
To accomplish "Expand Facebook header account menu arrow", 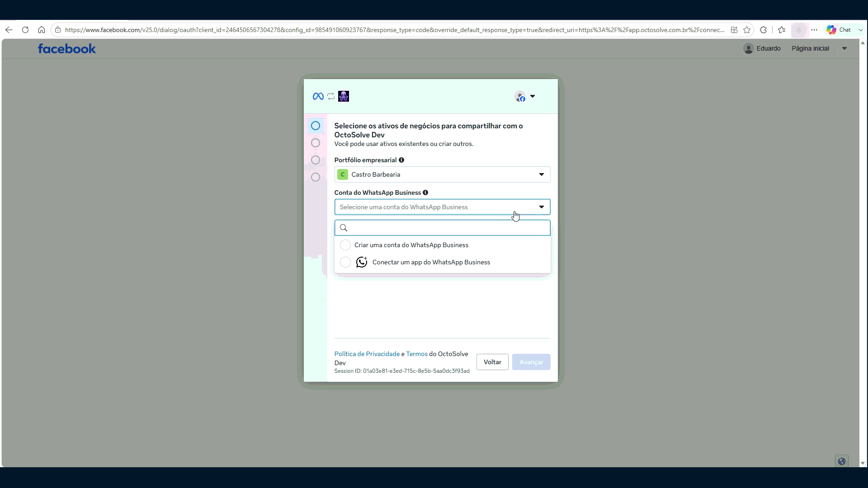I will tap(844, 48).
